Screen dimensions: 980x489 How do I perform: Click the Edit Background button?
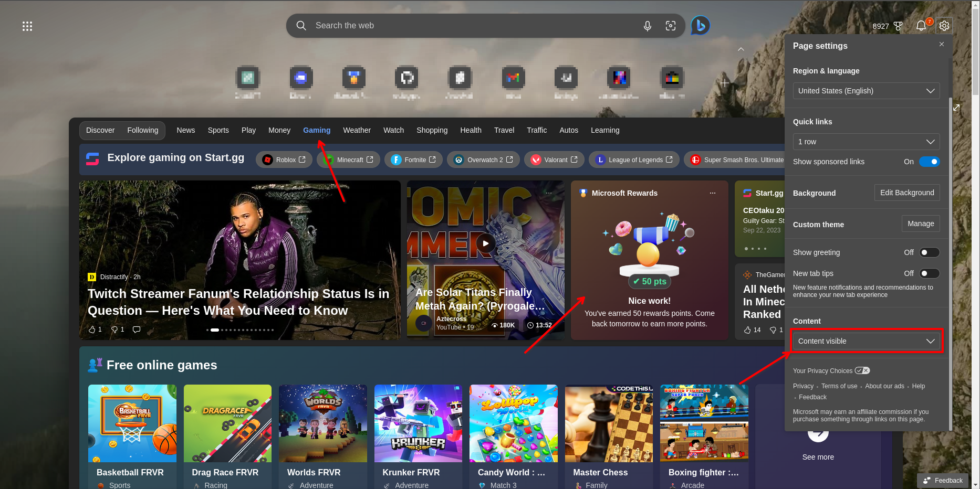(906, 193)
